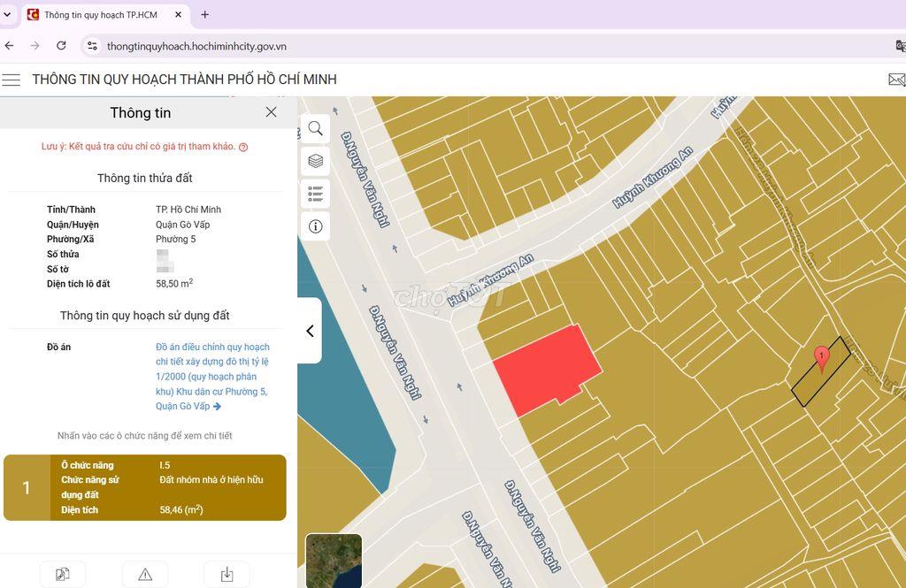Open the map search tool
Image resolution: width=906 pixels, height=588 pixels.
pos(316,128)
